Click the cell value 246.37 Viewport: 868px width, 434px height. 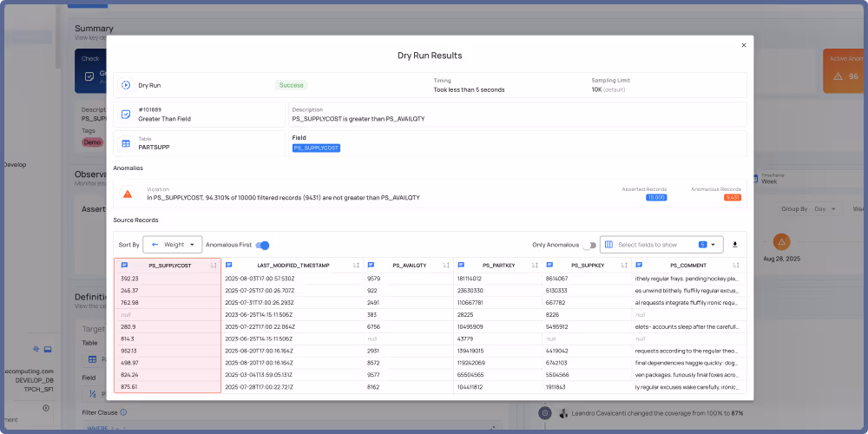tap(128, 291)
